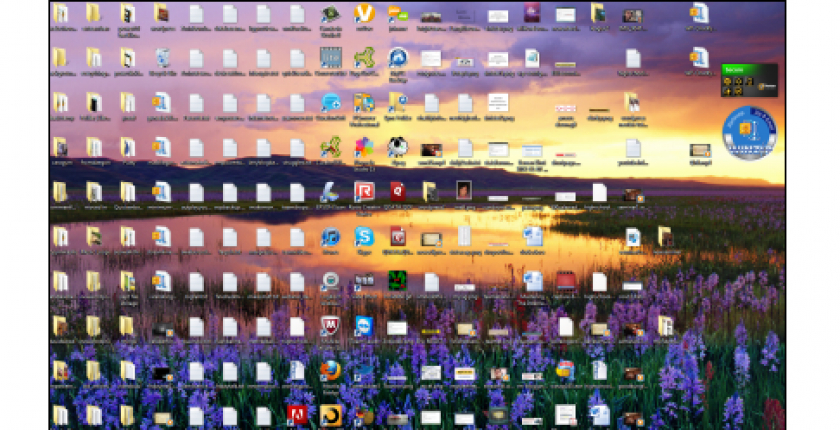This screenshot has width=840, height=430.
Task: Open the Skype desktop shortcut
Action: [x=364, y=236]
